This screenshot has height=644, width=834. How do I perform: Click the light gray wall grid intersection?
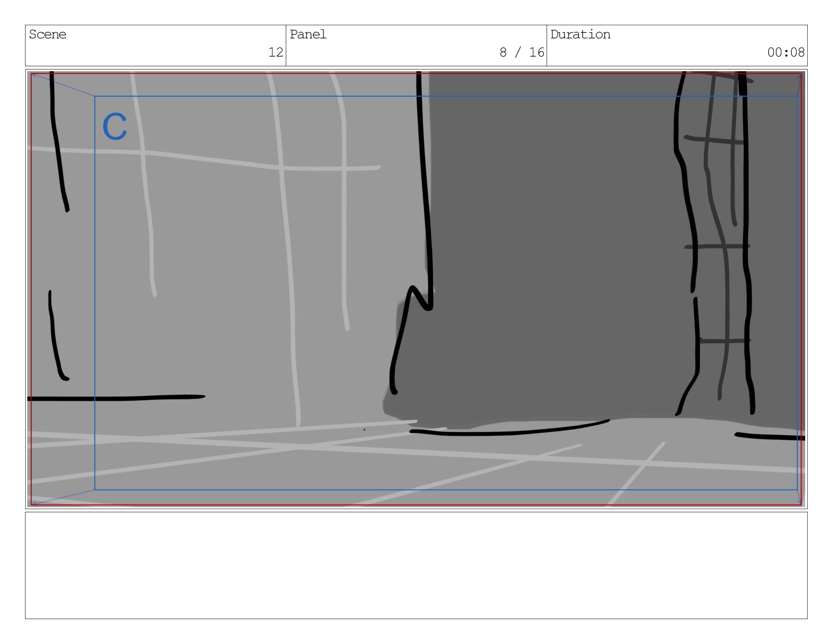pos(281,168)
